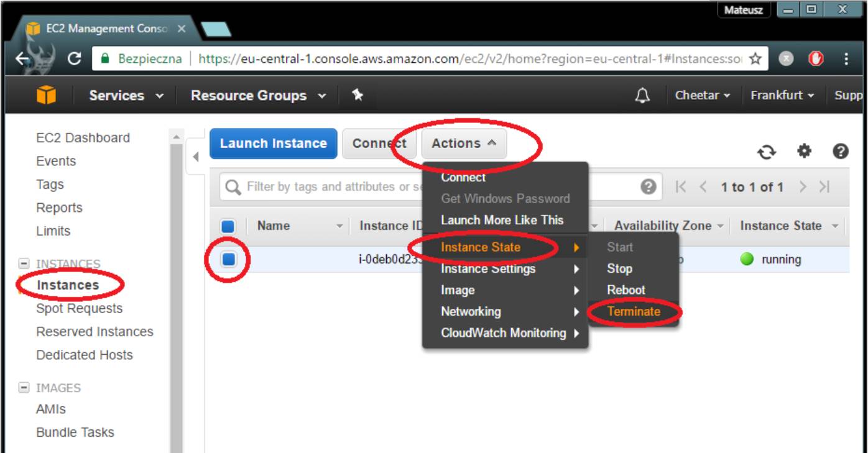Viewport: 868px width, 453px height.
Task: Open Reserved Instances in sidebar
Action: 95,332
